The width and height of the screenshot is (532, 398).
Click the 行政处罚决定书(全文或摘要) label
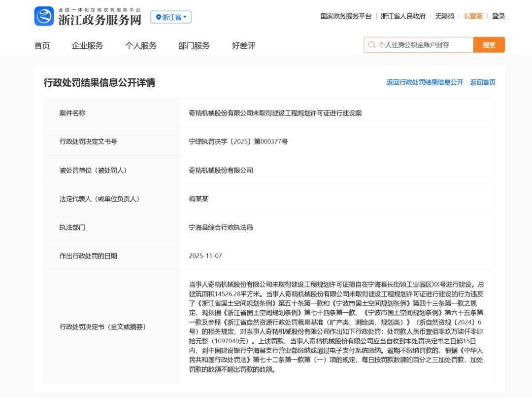tap(103, 326)
